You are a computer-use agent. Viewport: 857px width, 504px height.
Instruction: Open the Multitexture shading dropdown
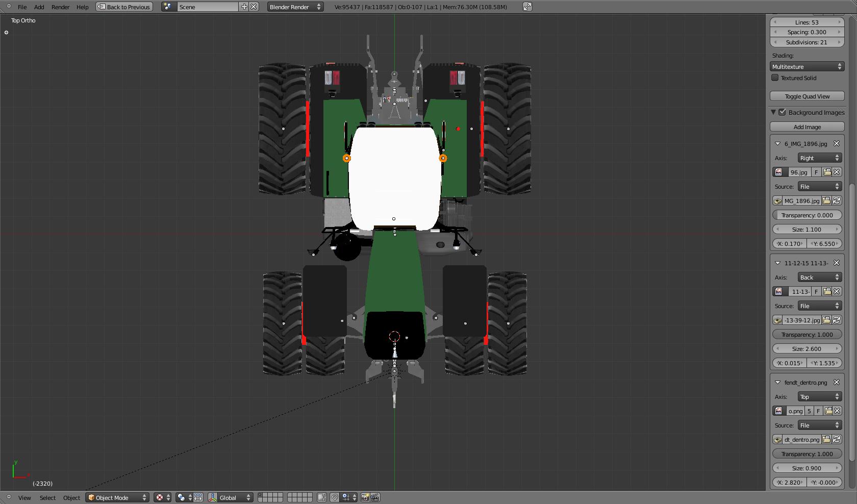(x=807, y=67)
